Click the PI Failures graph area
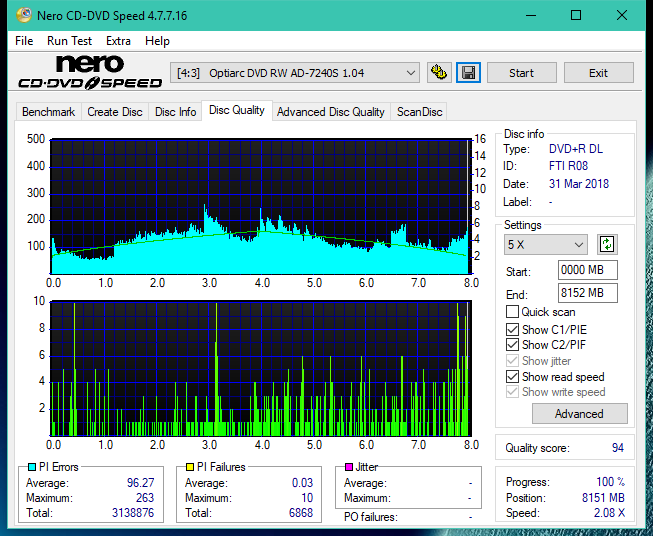Image resolution: width=653 pixels, height=536 pixels. point(261,369)
